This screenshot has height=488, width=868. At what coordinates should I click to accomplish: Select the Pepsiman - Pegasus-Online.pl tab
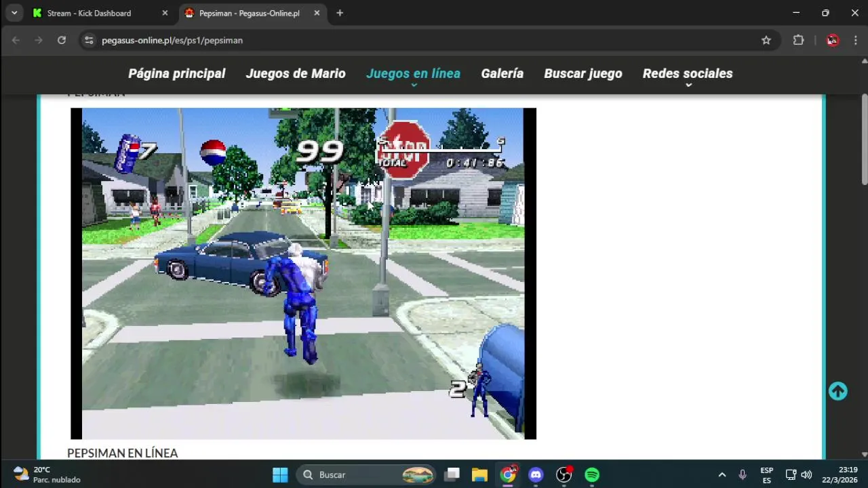click(252, 13)
